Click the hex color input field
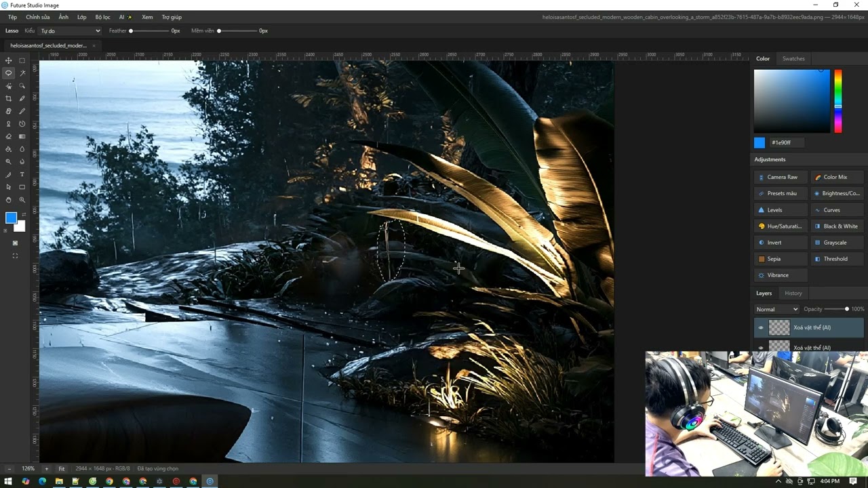 (x=788, y=142)
